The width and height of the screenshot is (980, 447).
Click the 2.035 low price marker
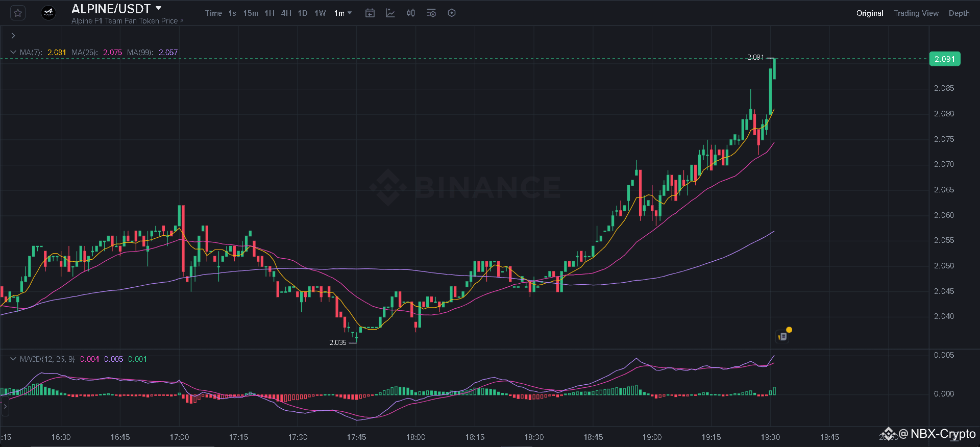pyautogui.click(x=338, y=342)
